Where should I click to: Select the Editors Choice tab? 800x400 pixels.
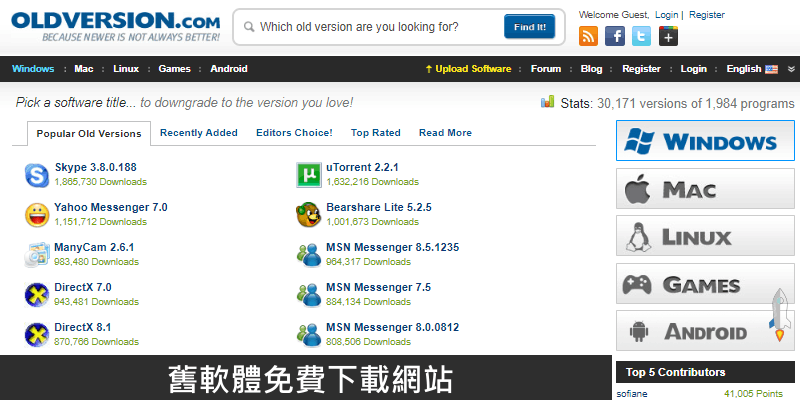(x=294, y=133)
